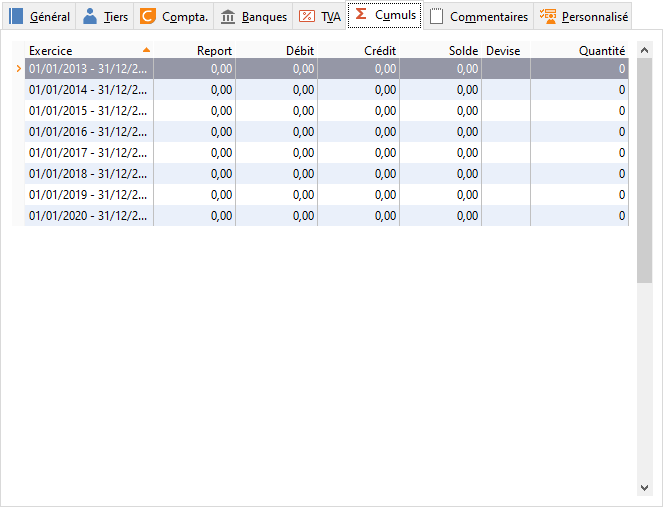Click the Crédit column header
Viewport: 663px width, 507px height.
(359, 51)
